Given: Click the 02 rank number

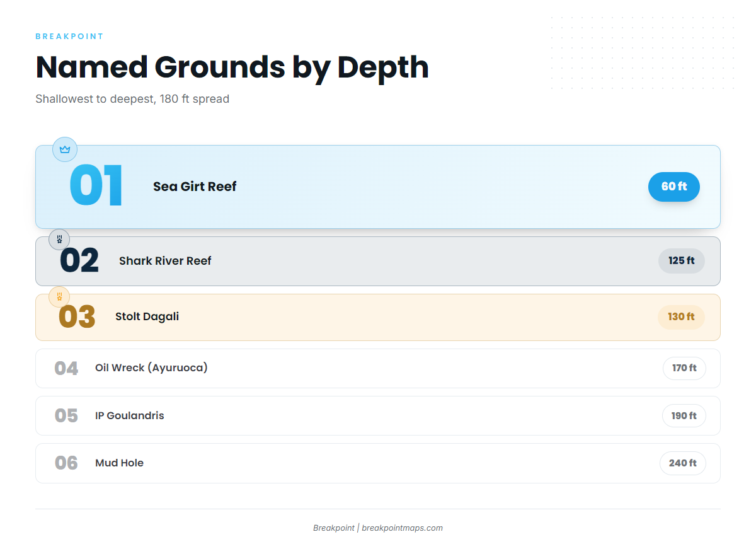Looking at the screenshot, I should click(x=79, y=261).
